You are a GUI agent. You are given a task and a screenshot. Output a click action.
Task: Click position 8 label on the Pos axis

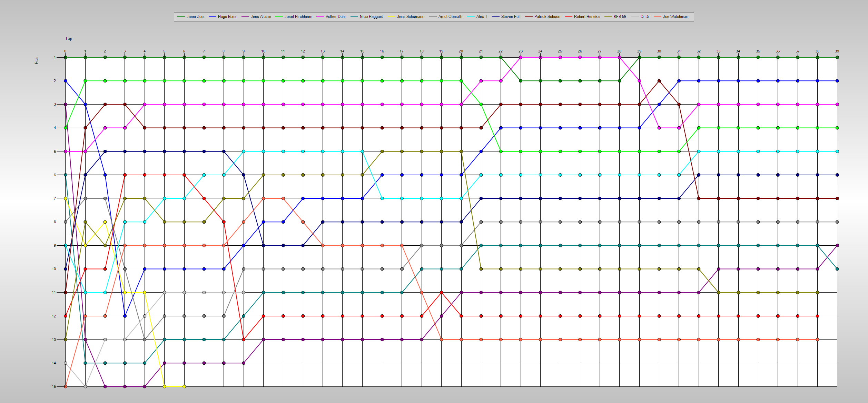(x=55, y=222)
